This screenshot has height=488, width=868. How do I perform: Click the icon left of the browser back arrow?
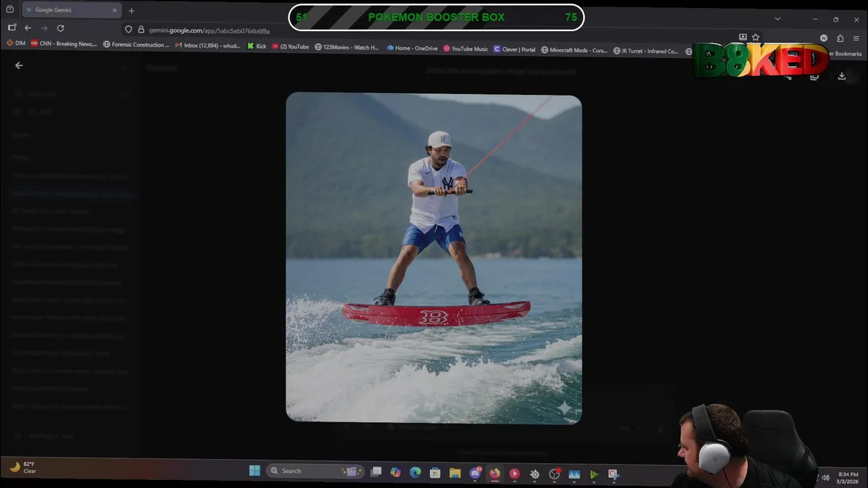coord(12,28)
